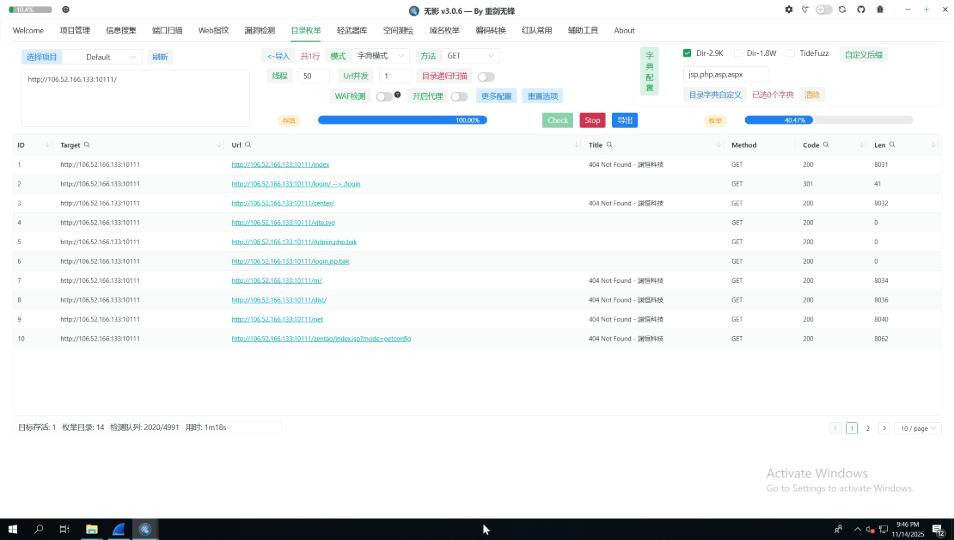Click the next page arrow in pagination
Viewport: 954px width, 540px height.
tap(884, 428)
